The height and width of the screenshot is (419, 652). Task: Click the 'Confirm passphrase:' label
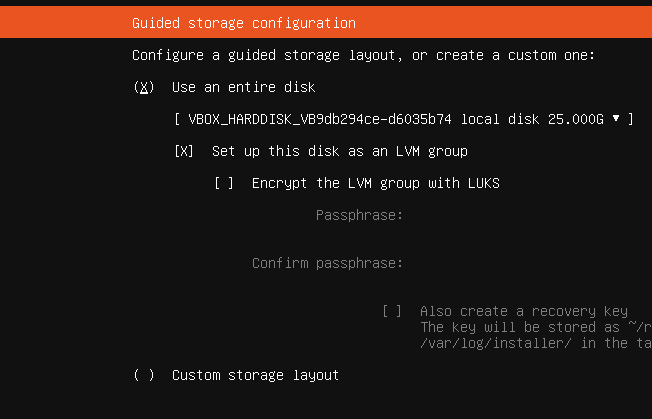(x=327, y=263)
